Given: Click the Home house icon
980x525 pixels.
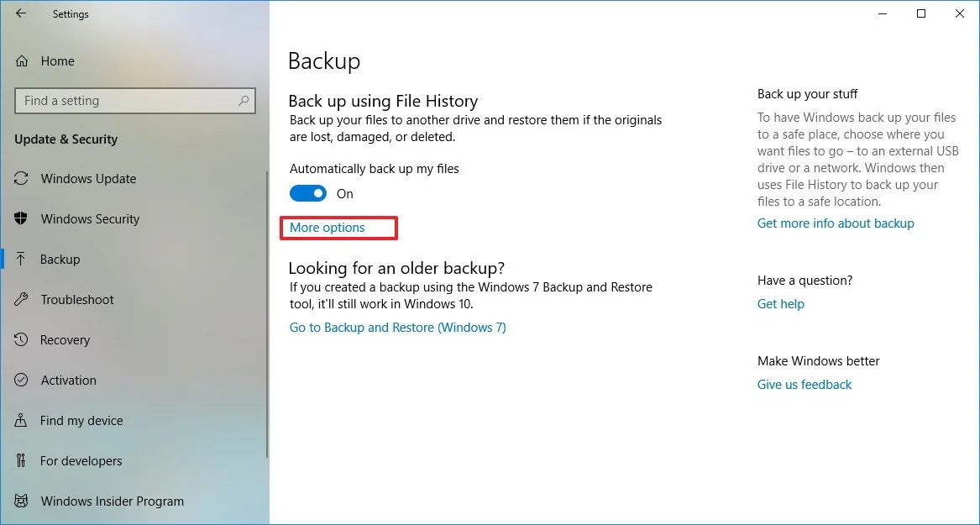Looking at the screenshot, I should [x=22, y=61].
